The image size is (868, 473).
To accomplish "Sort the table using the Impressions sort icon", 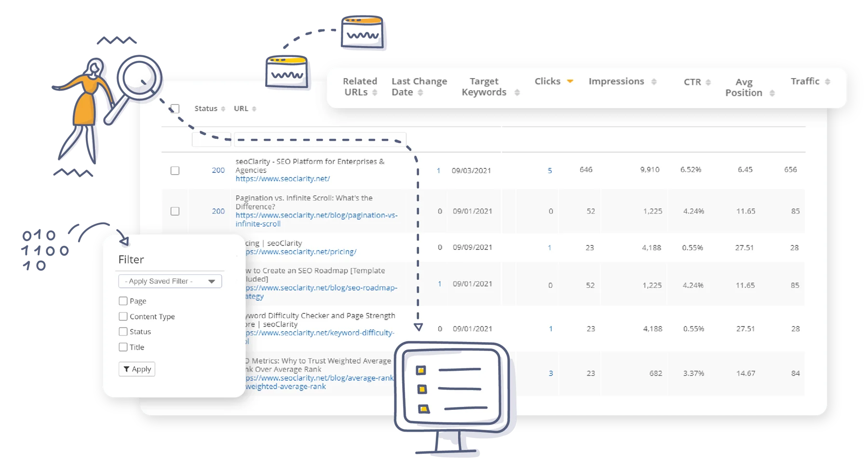I will (654, 81).
